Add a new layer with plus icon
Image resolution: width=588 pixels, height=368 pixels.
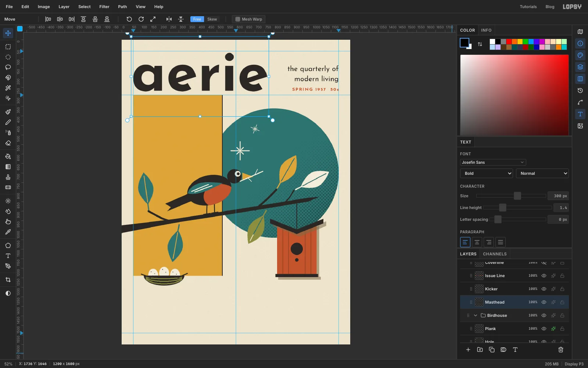468,350
